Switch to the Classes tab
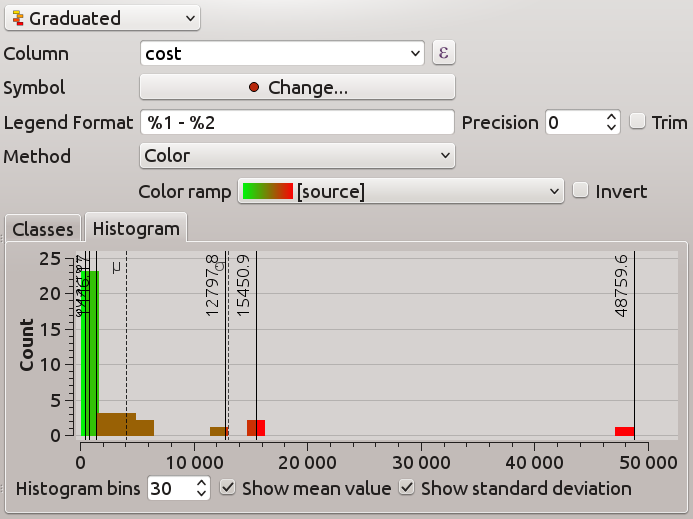693x519 pixels. (43, 229)
